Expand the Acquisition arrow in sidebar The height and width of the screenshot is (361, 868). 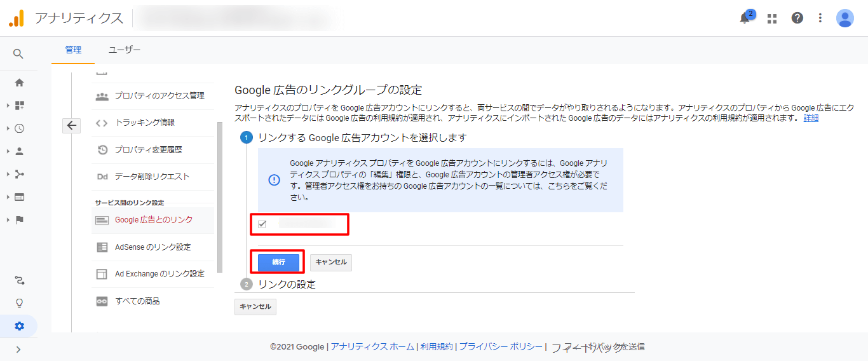pos(8,174)
